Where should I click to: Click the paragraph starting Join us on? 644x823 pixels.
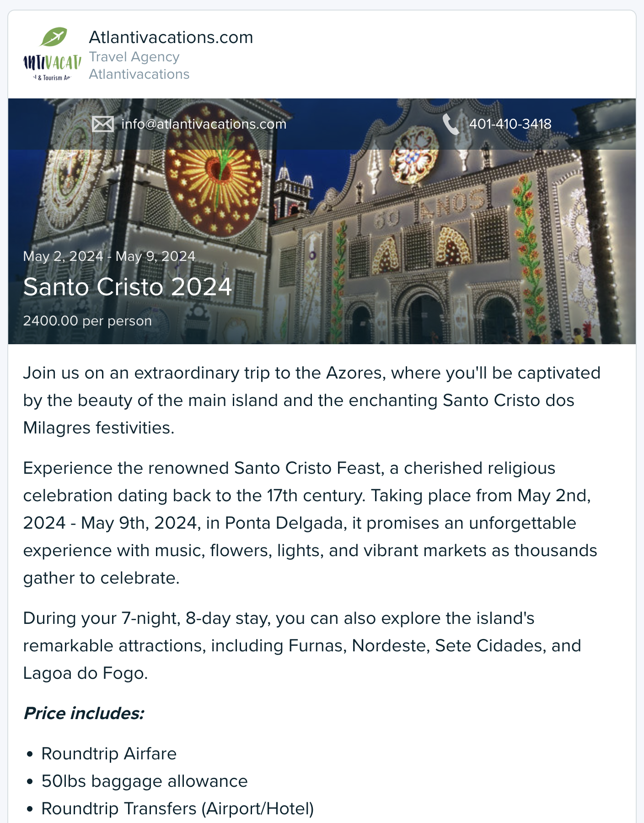(312, 400)
